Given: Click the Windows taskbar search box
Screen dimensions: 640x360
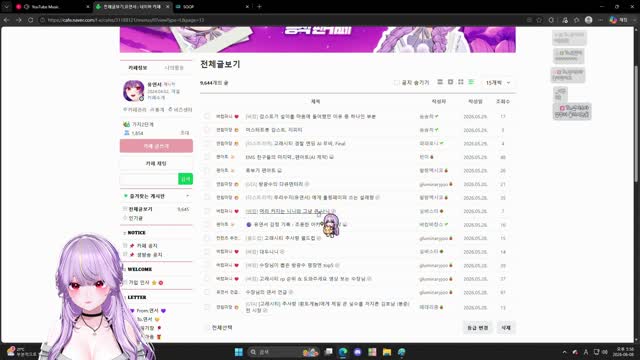Looking at the screenshot, I should (x=282, y=352).
